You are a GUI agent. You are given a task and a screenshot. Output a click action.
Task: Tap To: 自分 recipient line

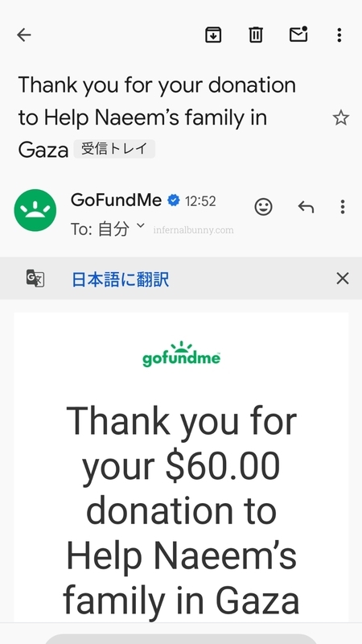click(x=100, y=229)
